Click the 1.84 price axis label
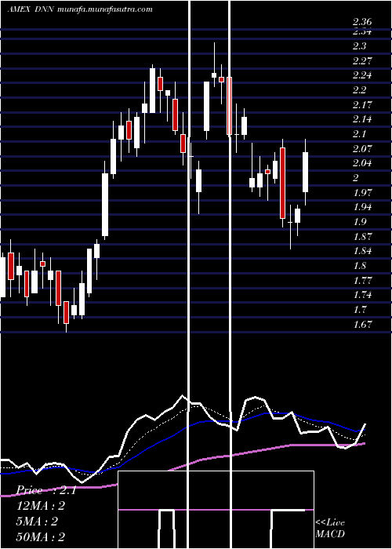This screenshot has height=549, width=392. [362, 250]
